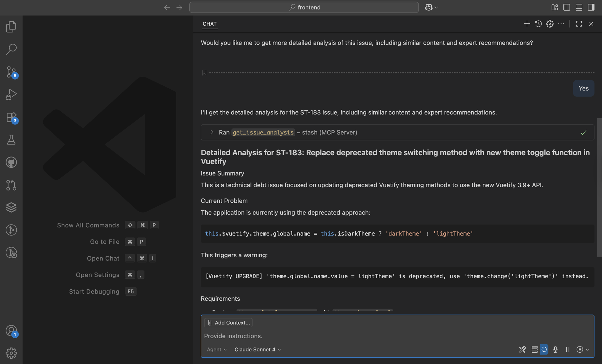Open Source Control view with 5 changes
Viewport: 602px width, 364px height.
pos(11,72)
